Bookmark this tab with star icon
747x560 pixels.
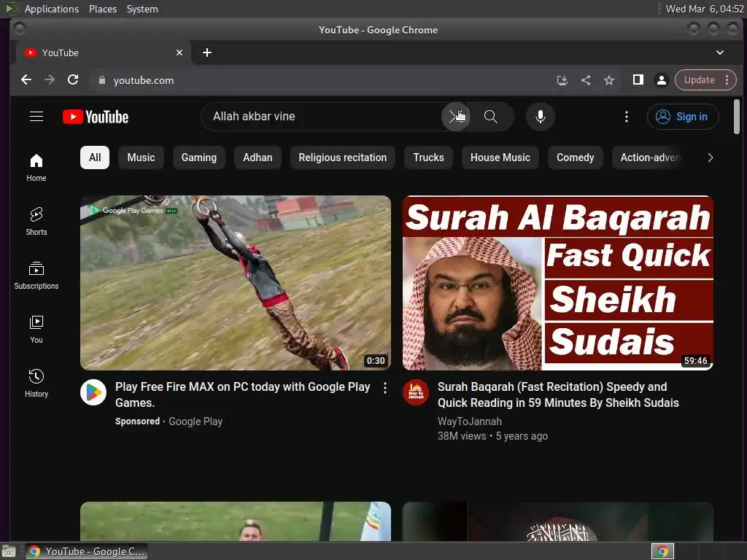(x=609, y=80)
